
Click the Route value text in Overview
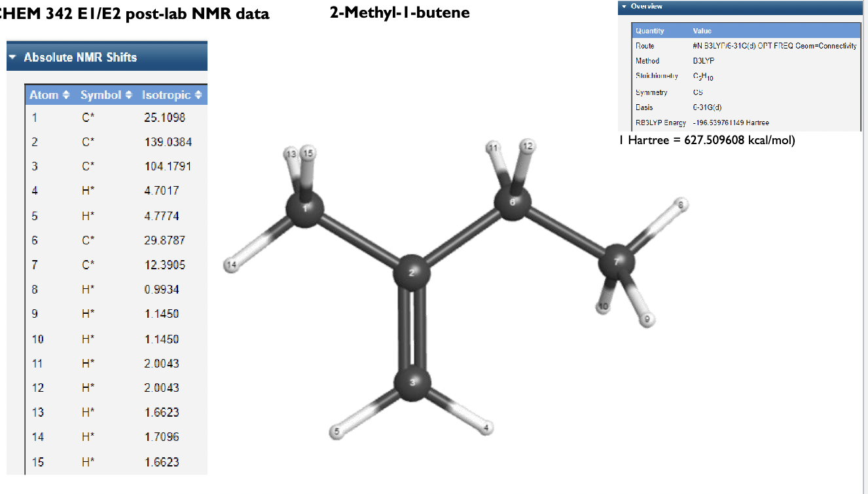[774, 46]
